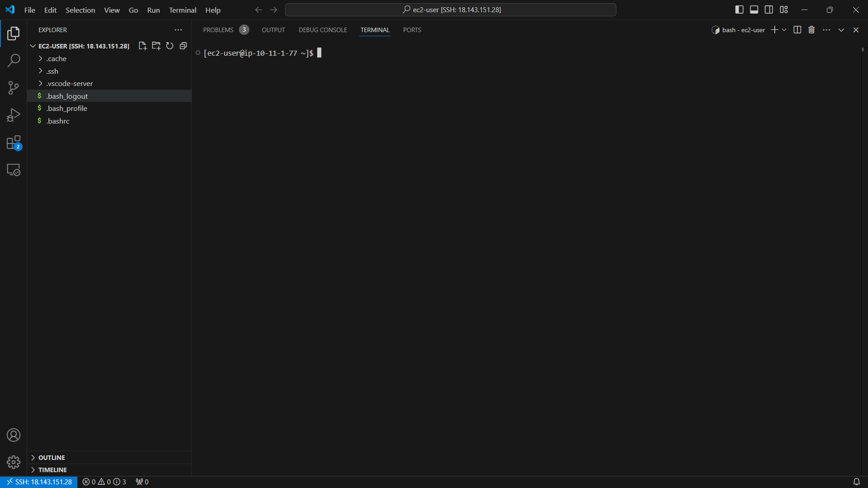Click errors and warnings status bar indicator
This screenshot has height=488, width=868.
pos(105,482)
